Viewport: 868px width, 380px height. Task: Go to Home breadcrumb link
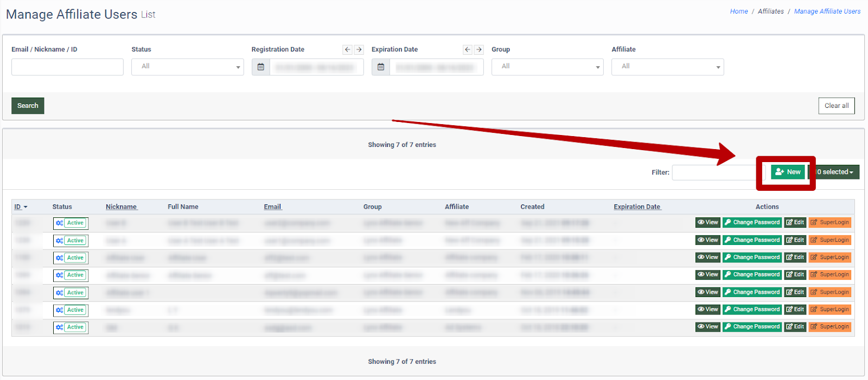738,11
